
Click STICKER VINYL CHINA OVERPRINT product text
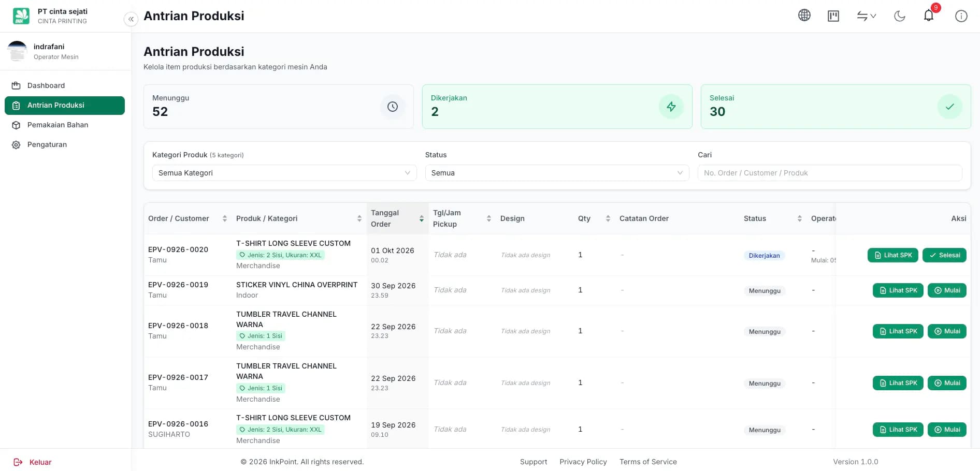297,285
